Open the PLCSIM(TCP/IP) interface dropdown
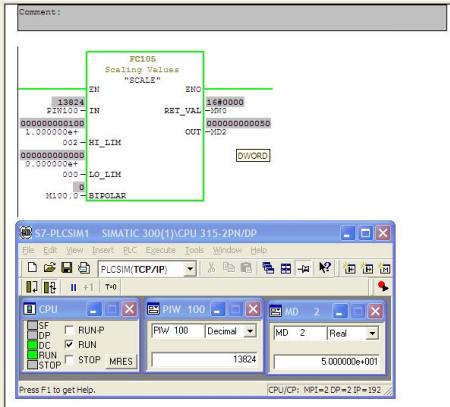The image size is (450, 407). 190,269
